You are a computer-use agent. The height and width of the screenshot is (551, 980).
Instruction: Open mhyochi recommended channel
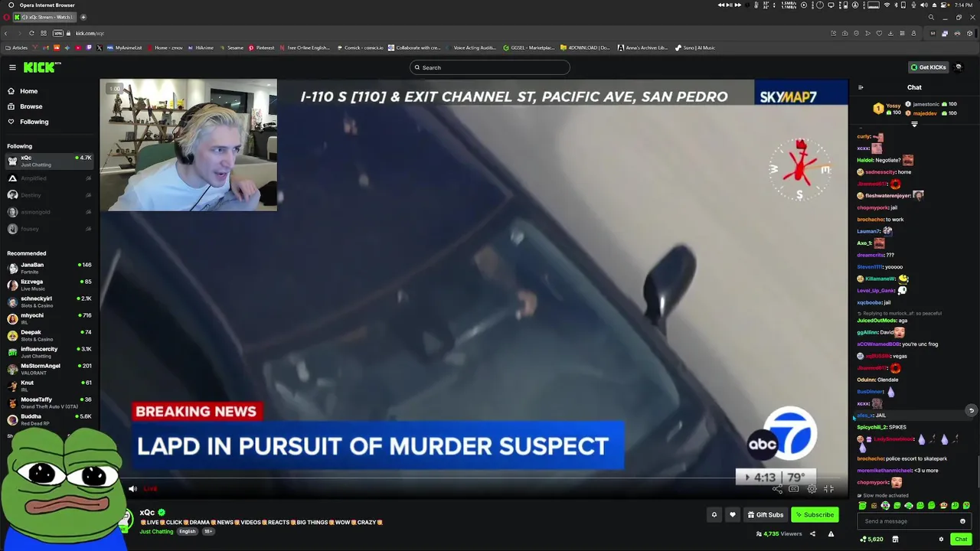[x=49, y=318]
